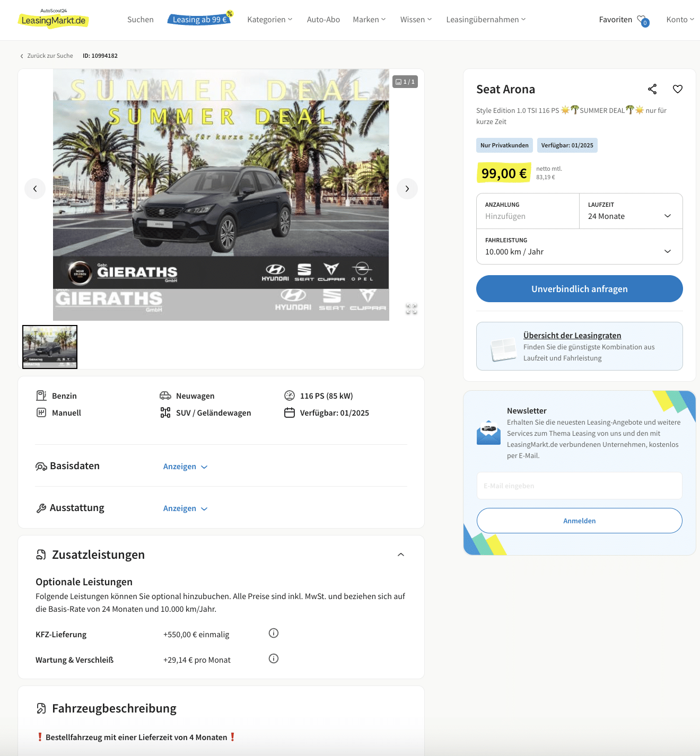The image size is (700, 756).
Task: Open Übersicht der Leasingraten link
Action: [572, 336]
